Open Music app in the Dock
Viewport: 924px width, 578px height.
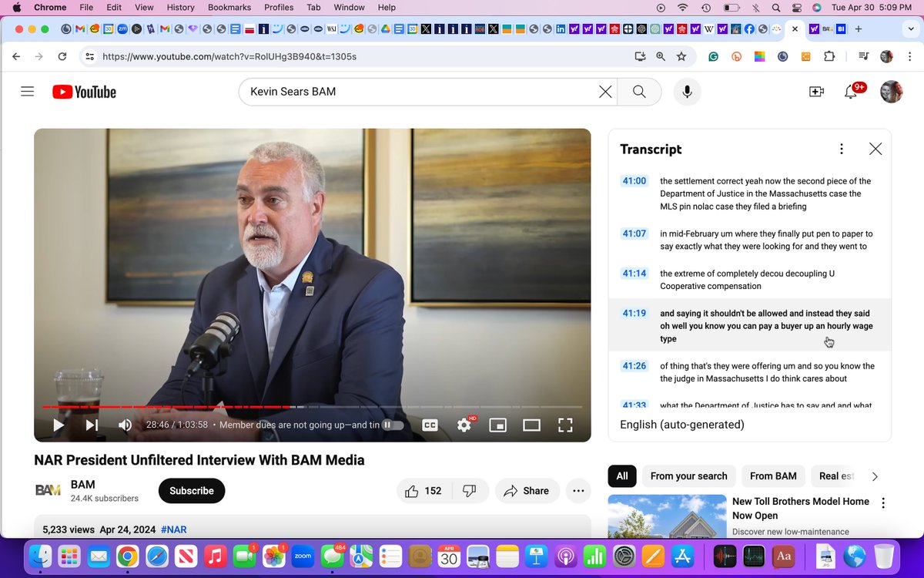tap(216, 556)
